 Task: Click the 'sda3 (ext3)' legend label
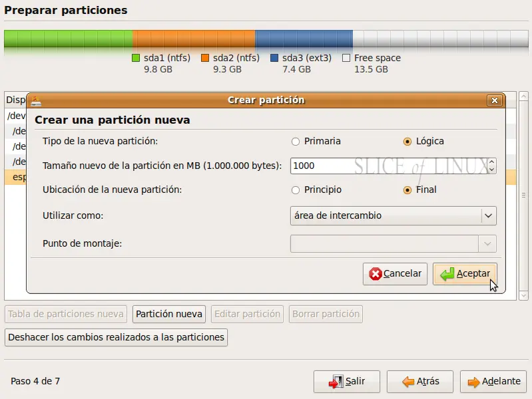click(307, 58)
